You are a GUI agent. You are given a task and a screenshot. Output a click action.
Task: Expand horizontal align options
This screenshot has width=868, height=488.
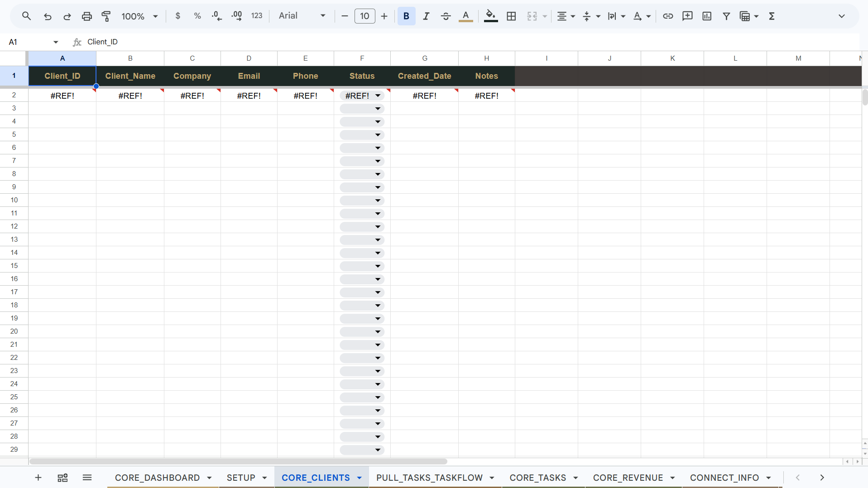573,16
